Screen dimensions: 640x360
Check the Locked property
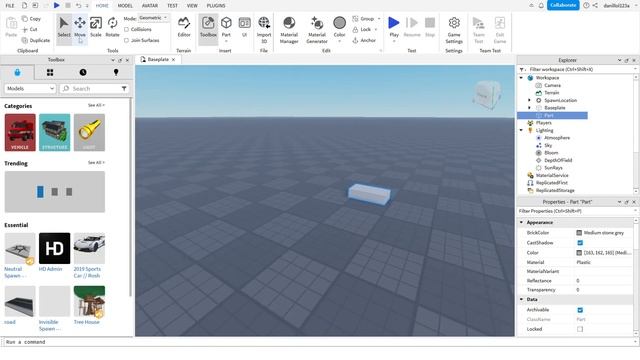(x=580, y=329)
